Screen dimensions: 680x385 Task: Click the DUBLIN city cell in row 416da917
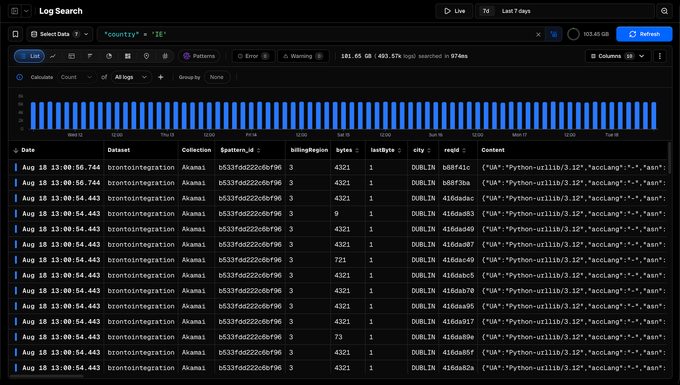pyautogui.click(x=423, y=322)
